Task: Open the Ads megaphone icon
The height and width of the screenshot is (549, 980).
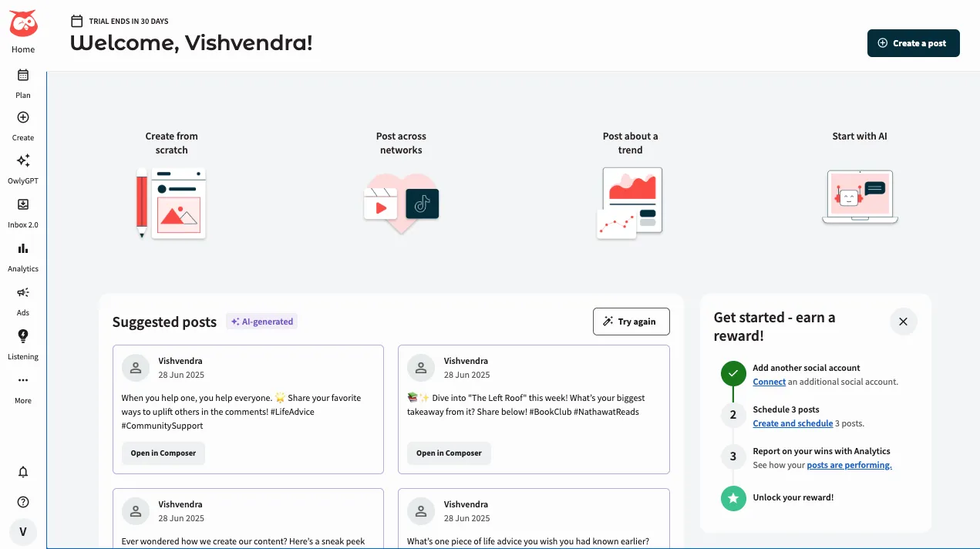Action: [23, 292]
